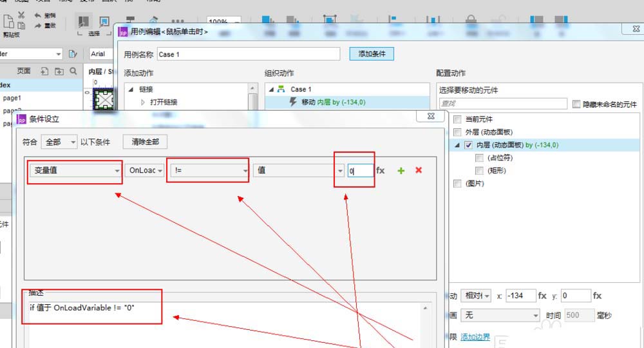644x348 pixels.
Task: Click the Lock padlock toolbar icon
Action: coord(471,19)
